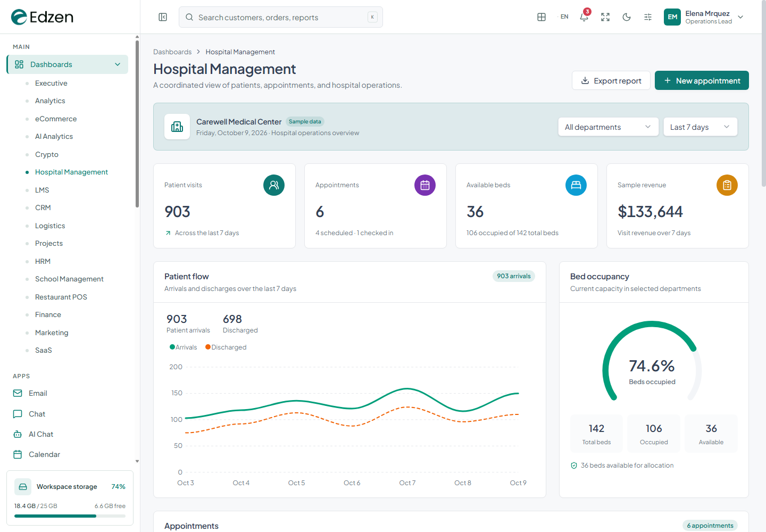Click the Workspace storage drive icon
This screenshot has width=766, height=532.
22,487
